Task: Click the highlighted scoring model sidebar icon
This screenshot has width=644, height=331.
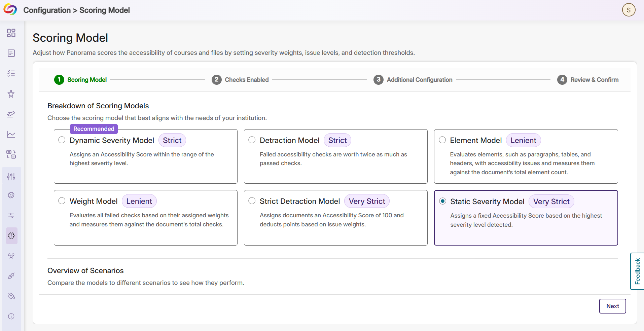Action: [x=11, y=235]
